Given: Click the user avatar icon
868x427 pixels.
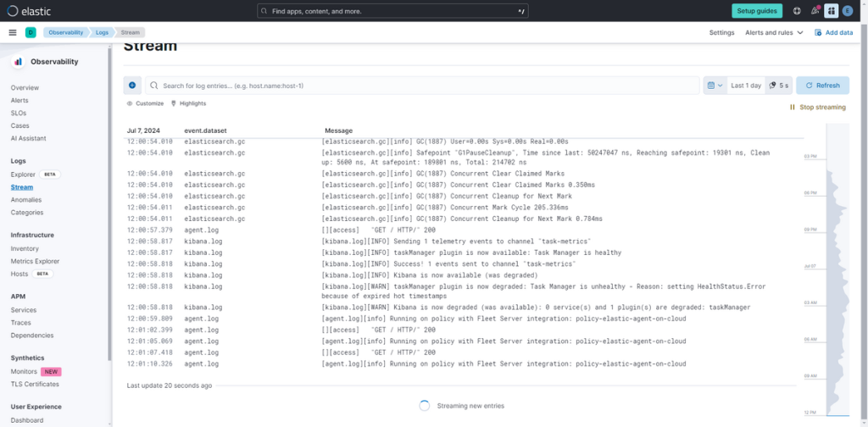Looking at the screenshot, I should coord(849,11).
